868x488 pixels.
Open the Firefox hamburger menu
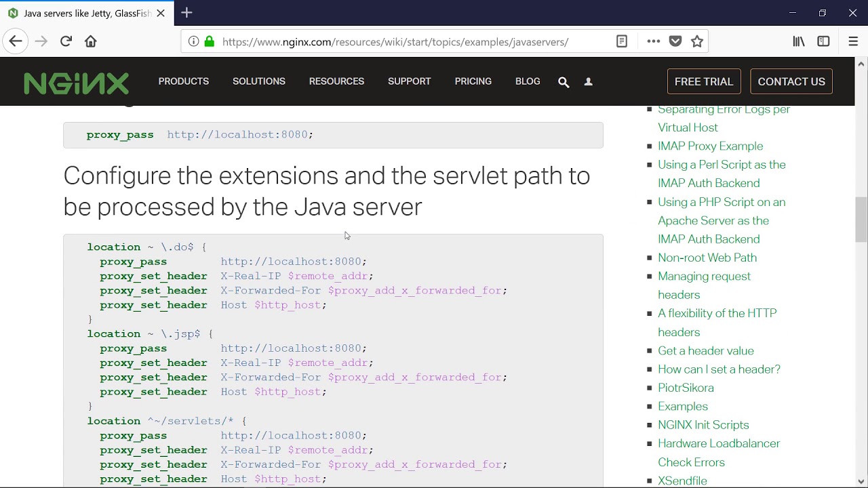pos(853,41)
